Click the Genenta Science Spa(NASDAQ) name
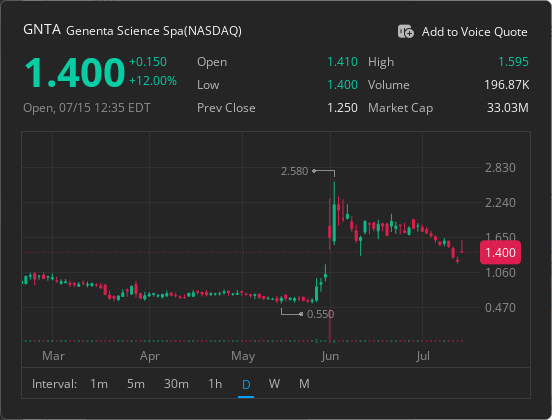 (x=154, y=31)
